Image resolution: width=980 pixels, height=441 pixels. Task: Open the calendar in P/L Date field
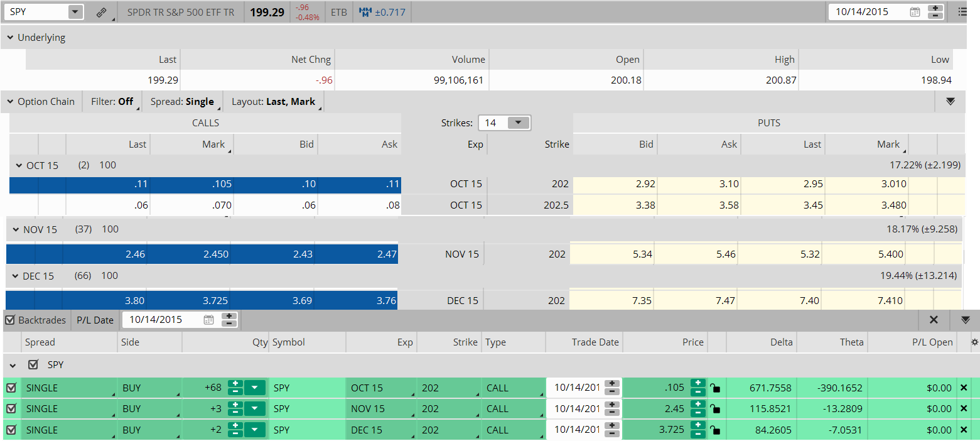click(209, 320)
